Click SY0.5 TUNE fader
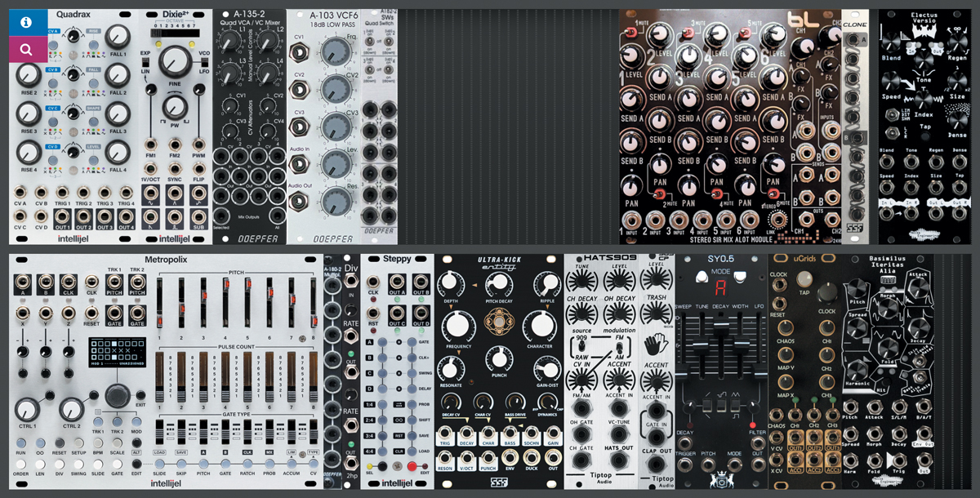The image size is (980, 498). click(702, 347)
